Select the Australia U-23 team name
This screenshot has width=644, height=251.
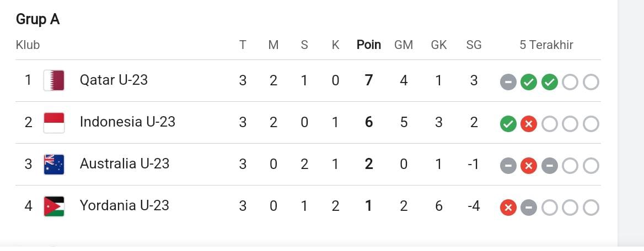125,164
